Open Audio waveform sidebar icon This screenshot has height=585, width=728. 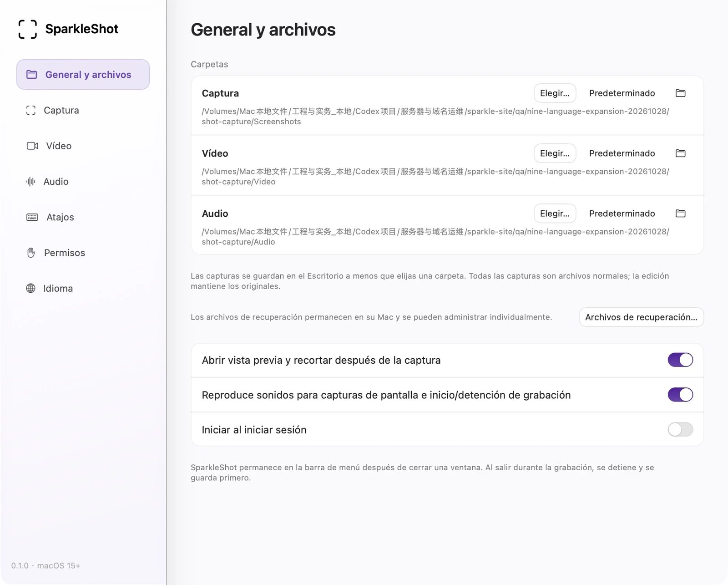point(30,182)
